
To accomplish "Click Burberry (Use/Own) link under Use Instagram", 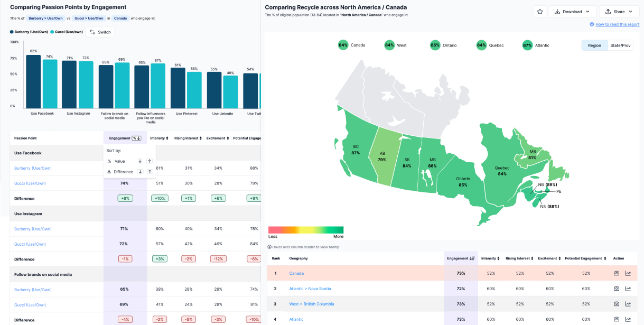I will [x=33, y=229].
